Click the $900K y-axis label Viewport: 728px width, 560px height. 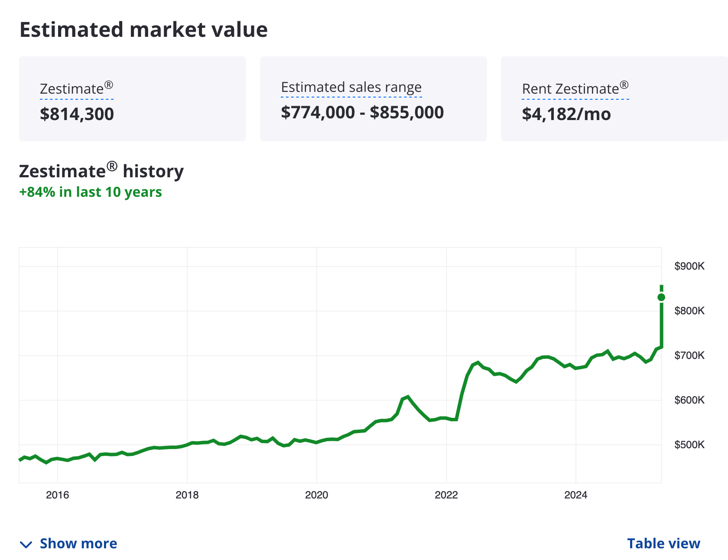(x=689, y=266)
